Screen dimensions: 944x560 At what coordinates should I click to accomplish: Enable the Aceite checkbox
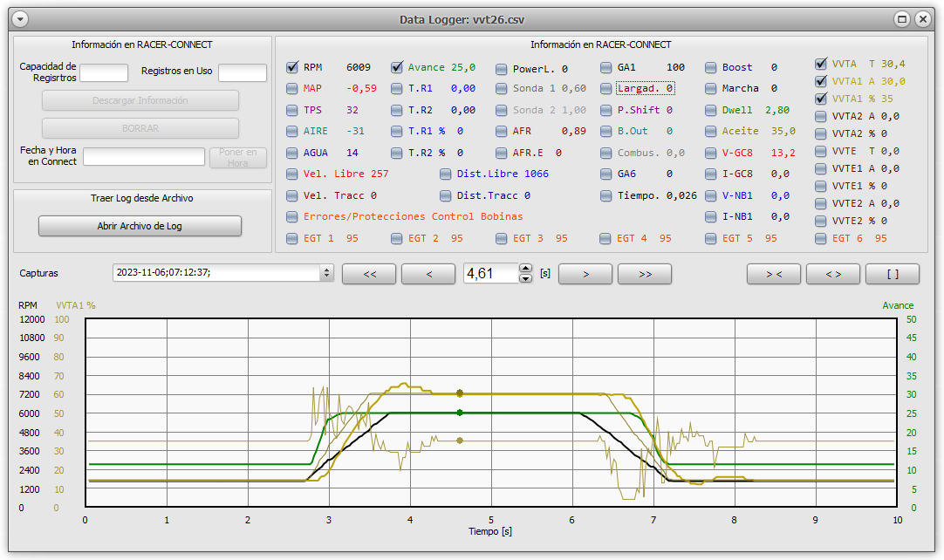[x=711, y=131]
